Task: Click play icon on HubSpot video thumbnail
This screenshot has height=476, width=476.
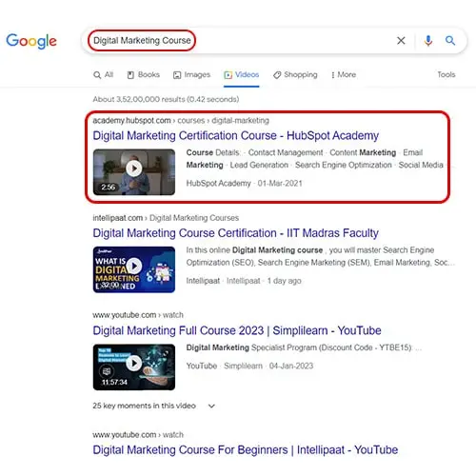Action: coord(134,169)
